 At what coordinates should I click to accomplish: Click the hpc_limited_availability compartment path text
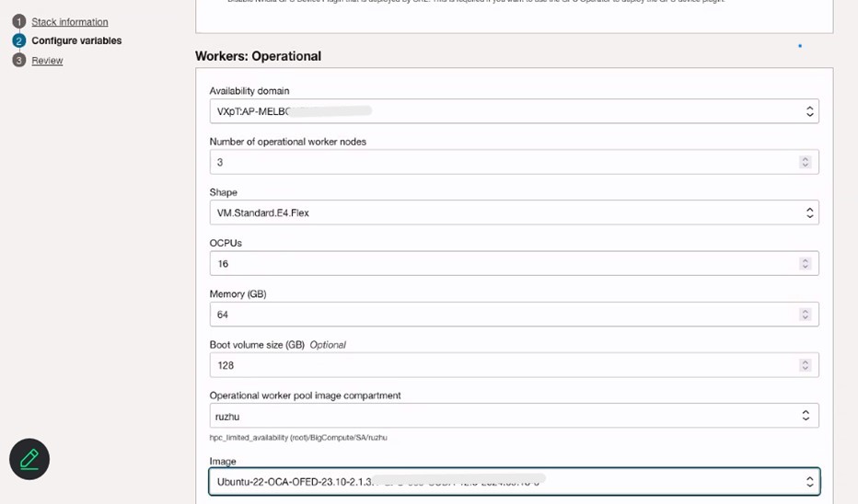pos(298,437)
